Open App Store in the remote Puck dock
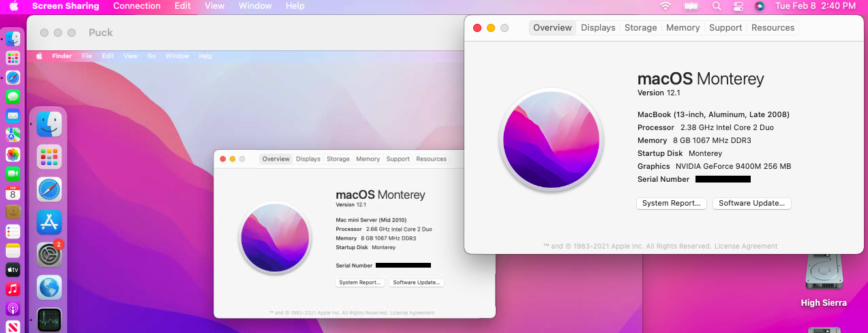 [x=49, y=222]
